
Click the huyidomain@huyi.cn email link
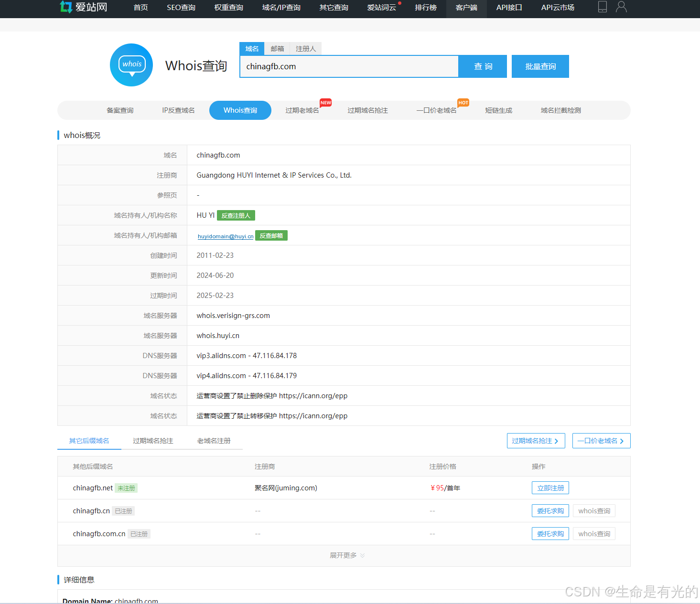click(226, 236)
